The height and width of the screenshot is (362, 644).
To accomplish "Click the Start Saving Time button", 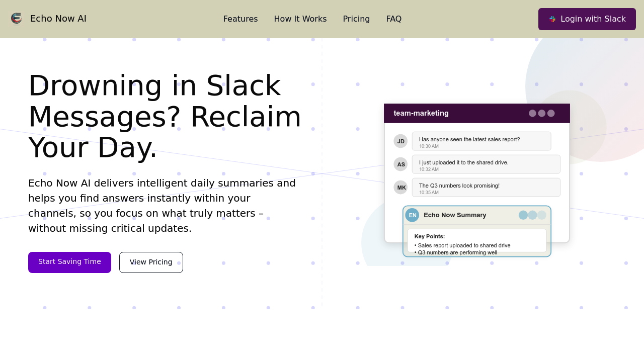I will (x=69, y=262).
